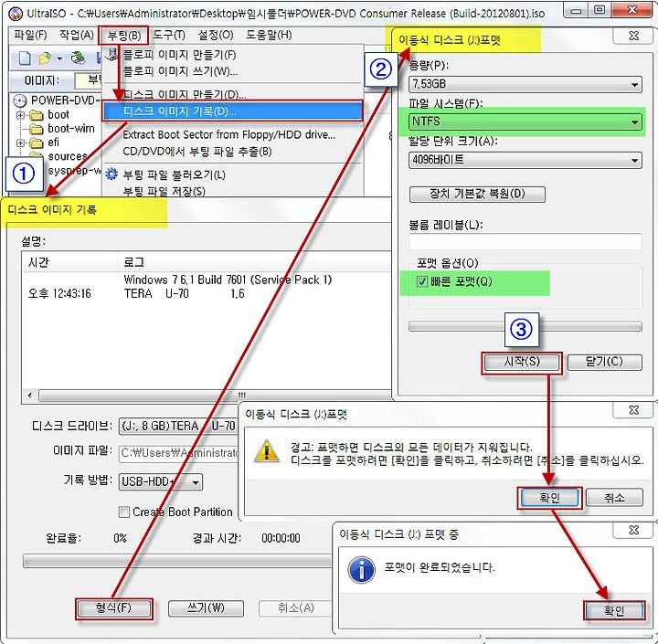Open the 디스크 드라이브 (J:, 8 GB) dropdown
This screenshot has width=658, height=644.
click(178, 427)
